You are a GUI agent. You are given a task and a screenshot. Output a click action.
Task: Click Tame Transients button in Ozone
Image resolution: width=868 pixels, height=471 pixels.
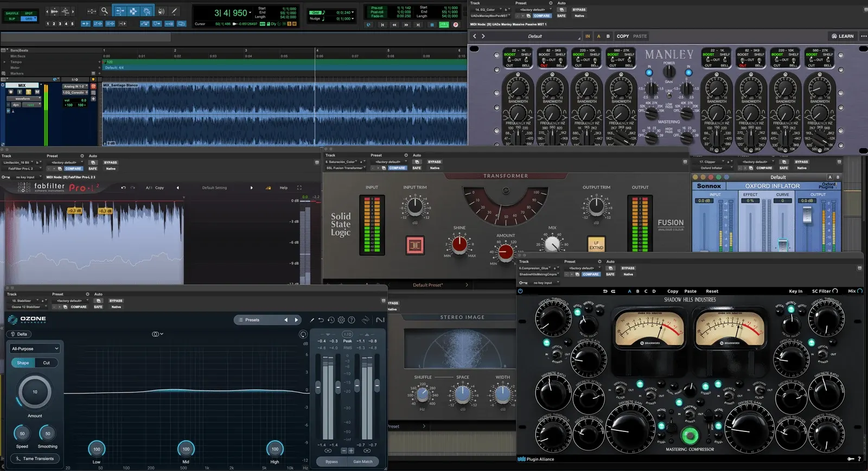coord(35,459)
